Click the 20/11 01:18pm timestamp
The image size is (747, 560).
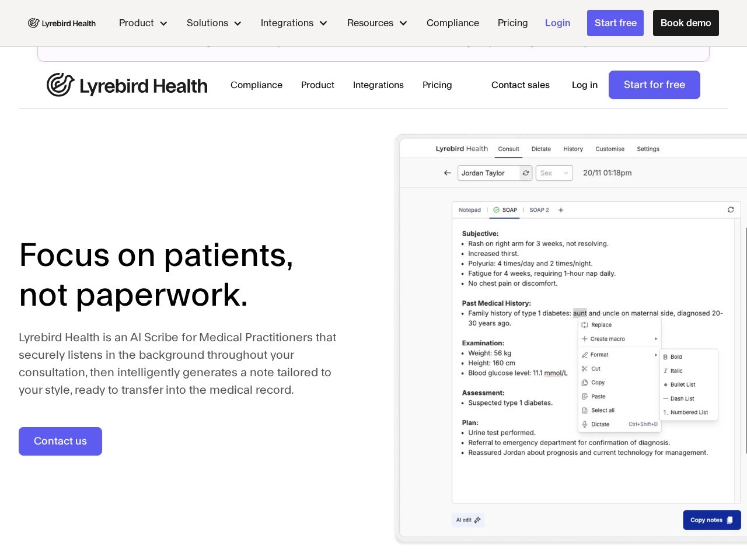click(x=608, y=173)
